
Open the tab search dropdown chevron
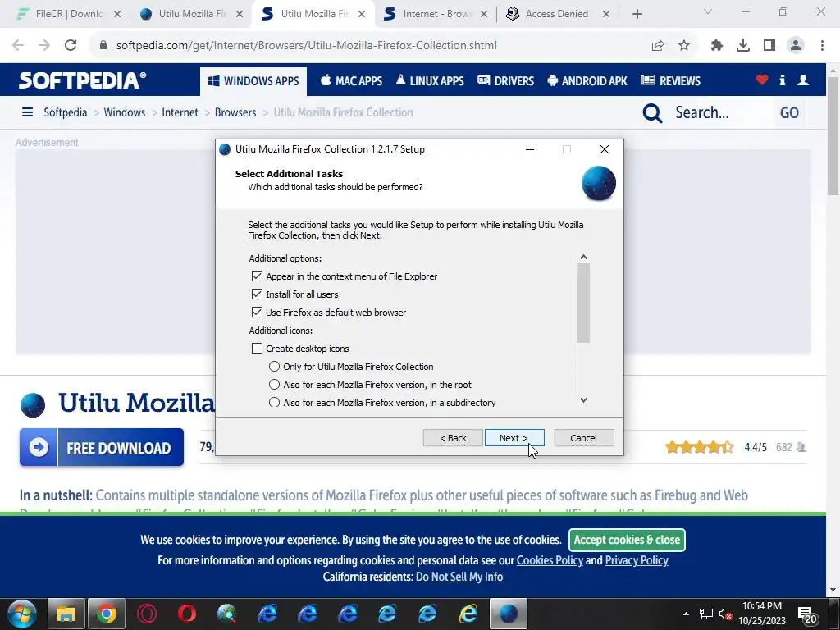click(x=708, y=11)
